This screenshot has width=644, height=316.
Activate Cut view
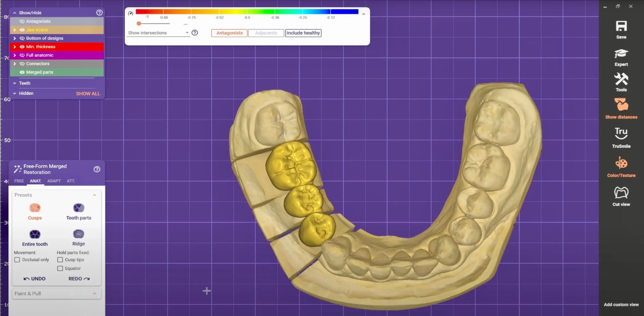tap(621, 193)
